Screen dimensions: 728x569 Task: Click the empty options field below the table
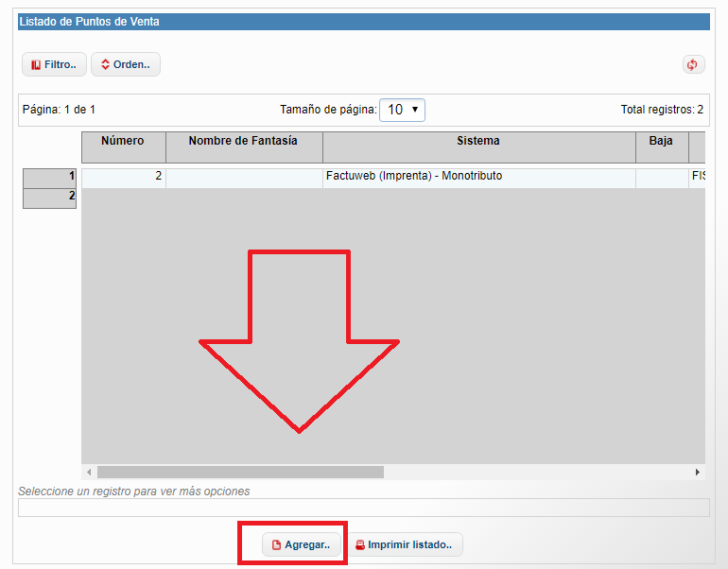363,508
